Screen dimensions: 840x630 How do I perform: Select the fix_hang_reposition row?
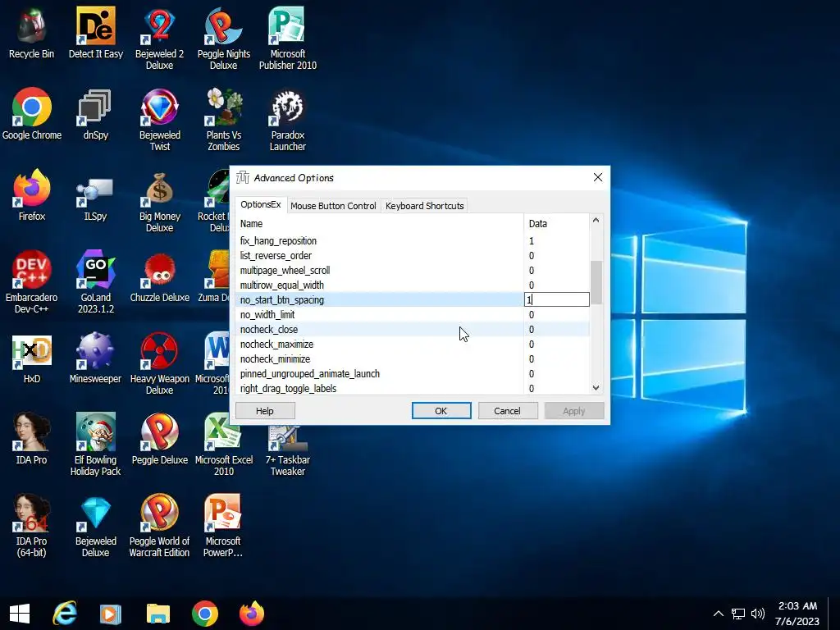coord(413,241)
